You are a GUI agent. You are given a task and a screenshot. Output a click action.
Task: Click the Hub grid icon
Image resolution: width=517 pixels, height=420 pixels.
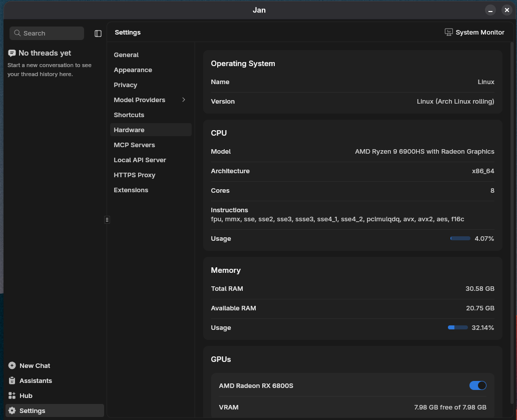12,396
